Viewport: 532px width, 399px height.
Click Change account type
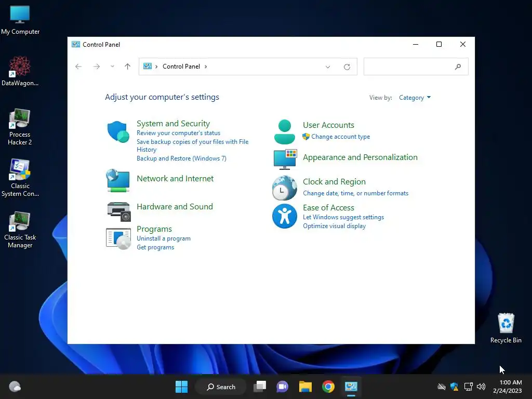(x=341, y=137)
